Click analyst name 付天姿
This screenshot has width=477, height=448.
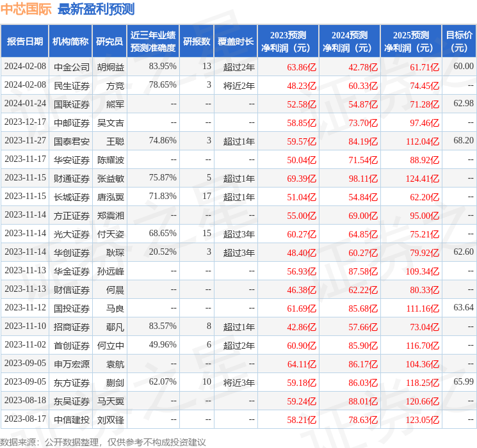[x=111, y=234]
